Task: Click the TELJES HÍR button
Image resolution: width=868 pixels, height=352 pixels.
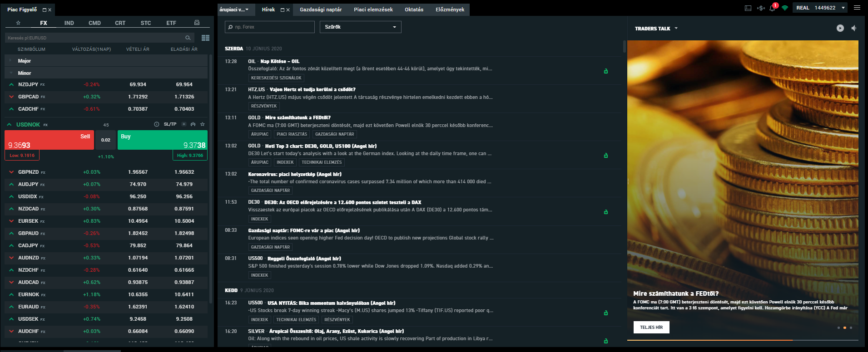Action: point(651,327)
